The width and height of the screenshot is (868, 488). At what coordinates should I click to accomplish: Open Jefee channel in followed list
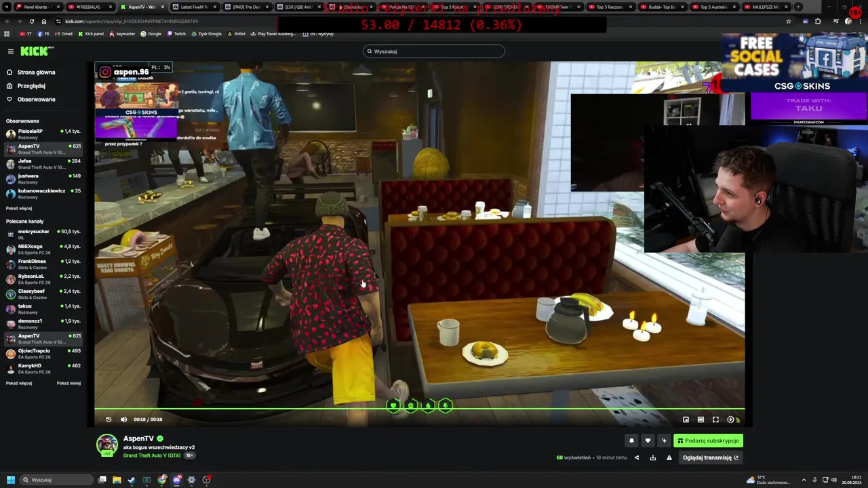point(43,163)
